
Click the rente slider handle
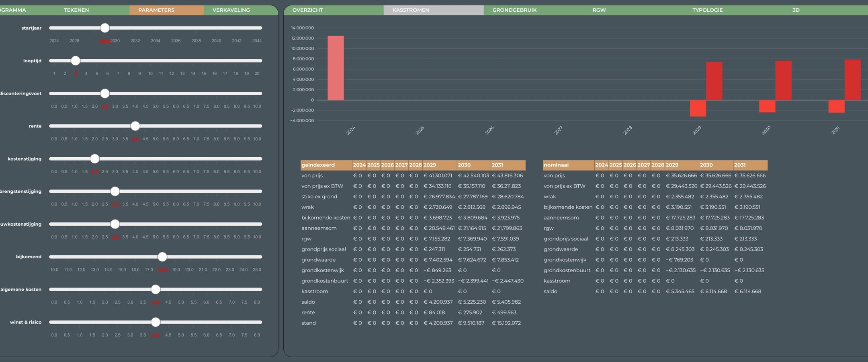click(135, 126)
